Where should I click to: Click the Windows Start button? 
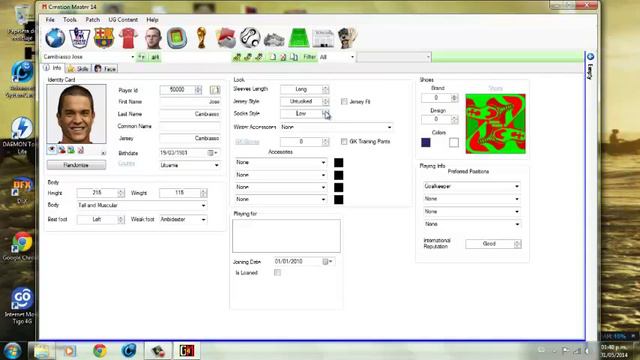(12, 351)
